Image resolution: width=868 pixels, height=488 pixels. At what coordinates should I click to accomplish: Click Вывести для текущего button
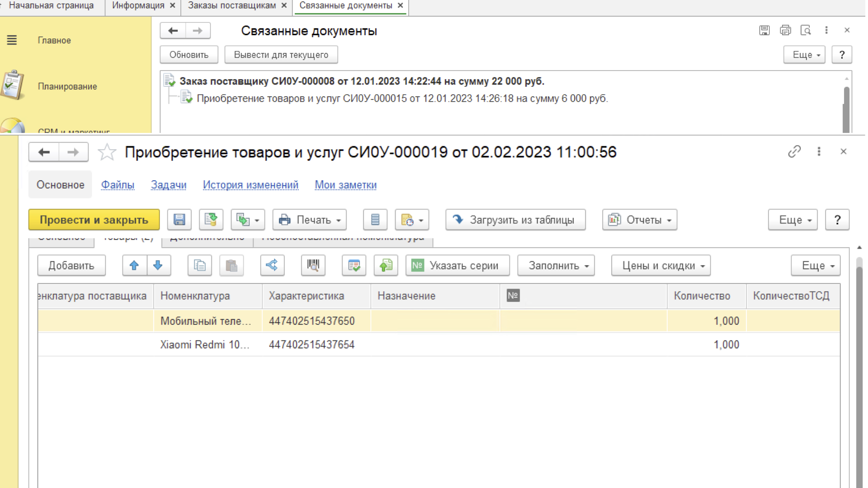281,55
